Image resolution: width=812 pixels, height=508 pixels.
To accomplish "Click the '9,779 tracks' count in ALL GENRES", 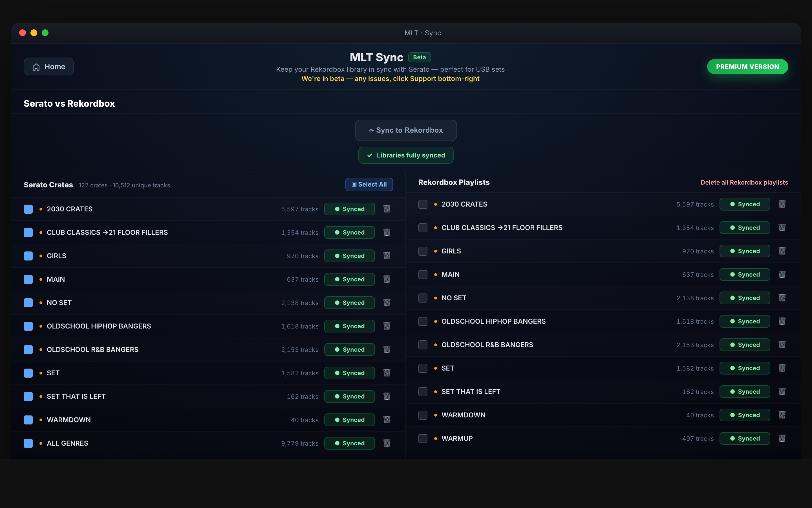I will [x=300, y=443].
